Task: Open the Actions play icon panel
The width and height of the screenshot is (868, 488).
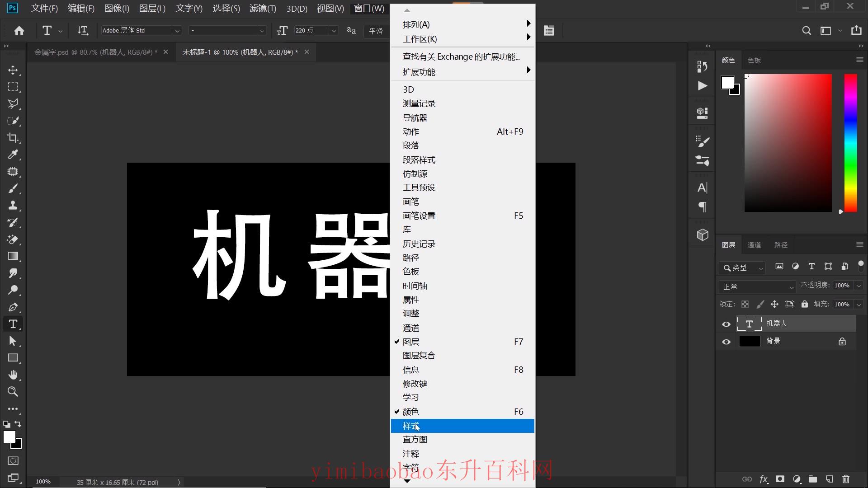Action: click(x=702, y=86)
